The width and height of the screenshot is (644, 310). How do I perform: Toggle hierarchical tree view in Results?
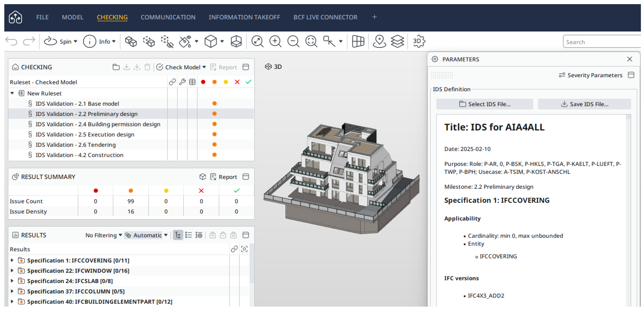pyautogui.click(x=178, y=235)
